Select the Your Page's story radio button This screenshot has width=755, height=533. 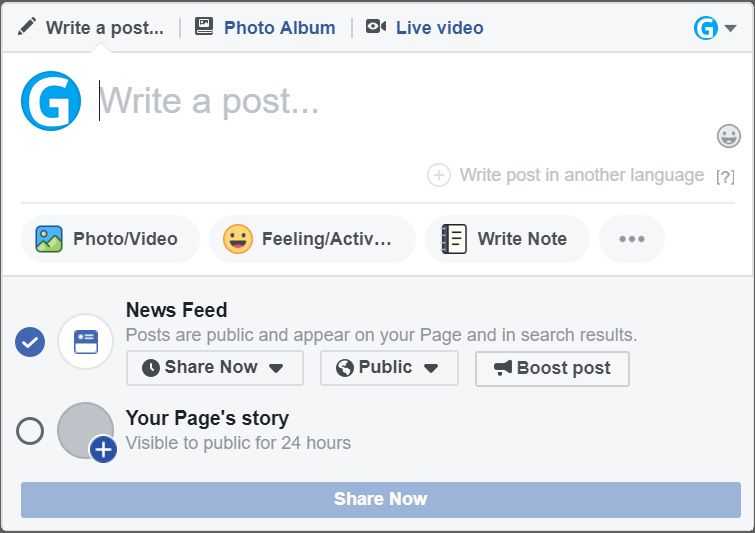[x=30, y=430]
